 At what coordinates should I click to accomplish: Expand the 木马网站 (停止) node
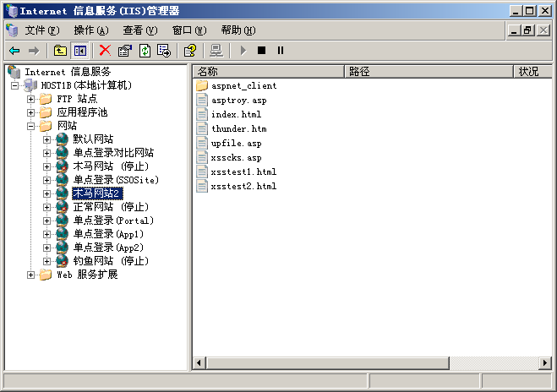46,166
